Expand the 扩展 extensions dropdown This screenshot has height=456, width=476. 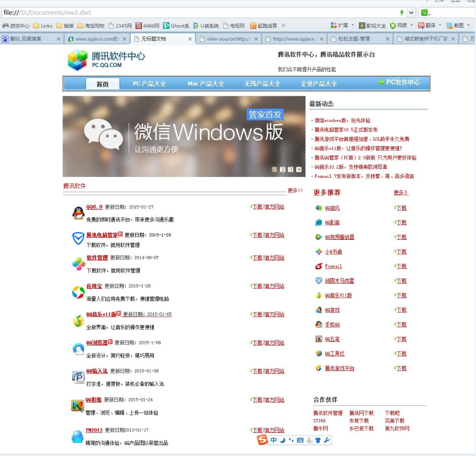(x=353, y=26)
